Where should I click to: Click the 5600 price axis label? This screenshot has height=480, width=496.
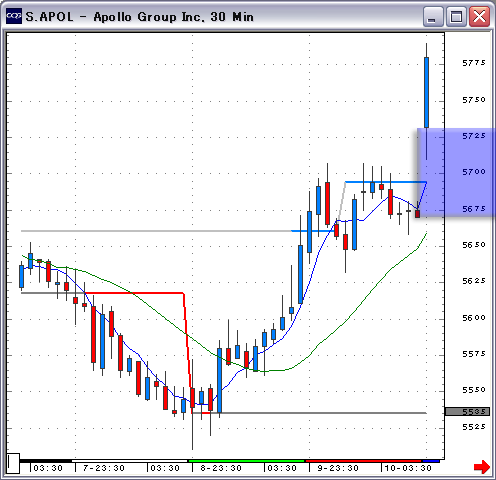(x=474, y=318)
